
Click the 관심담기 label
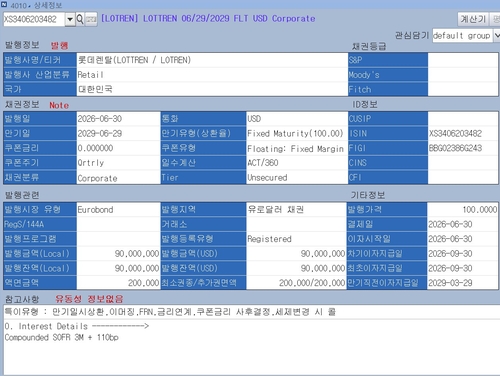[x=412, y=35]
